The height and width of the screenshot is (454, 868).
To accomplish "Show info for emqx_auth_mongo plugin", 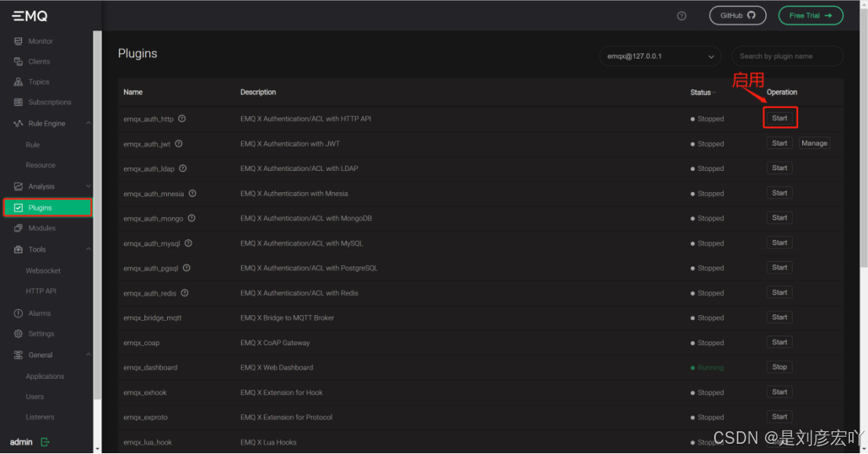I will (191, 218).
